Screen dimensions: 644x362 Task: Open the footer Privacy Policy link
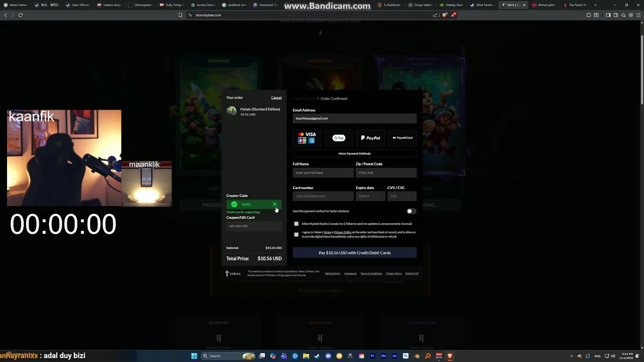(x=393, y=274)
